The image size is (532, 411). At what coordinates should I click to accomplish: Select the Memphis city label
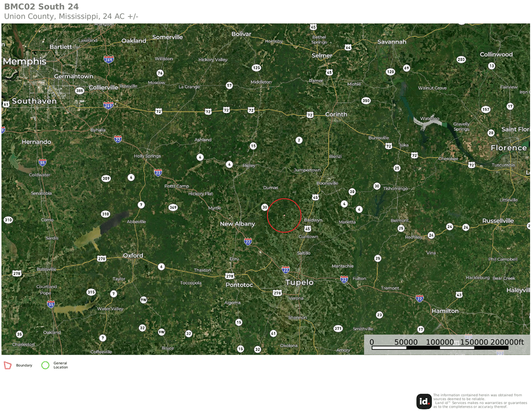tap(25, 61)
